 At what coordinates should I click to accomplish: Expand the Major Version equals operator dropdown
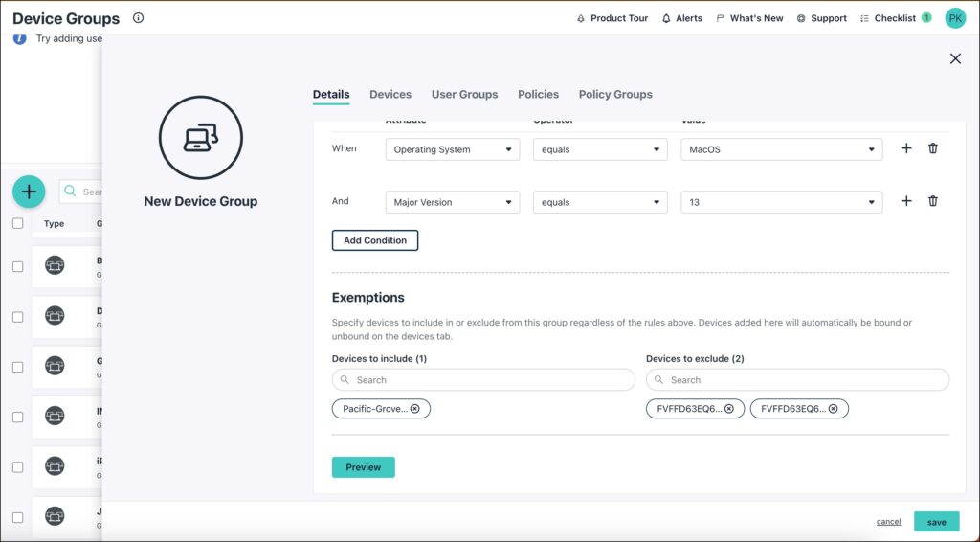tap(600, 202)
